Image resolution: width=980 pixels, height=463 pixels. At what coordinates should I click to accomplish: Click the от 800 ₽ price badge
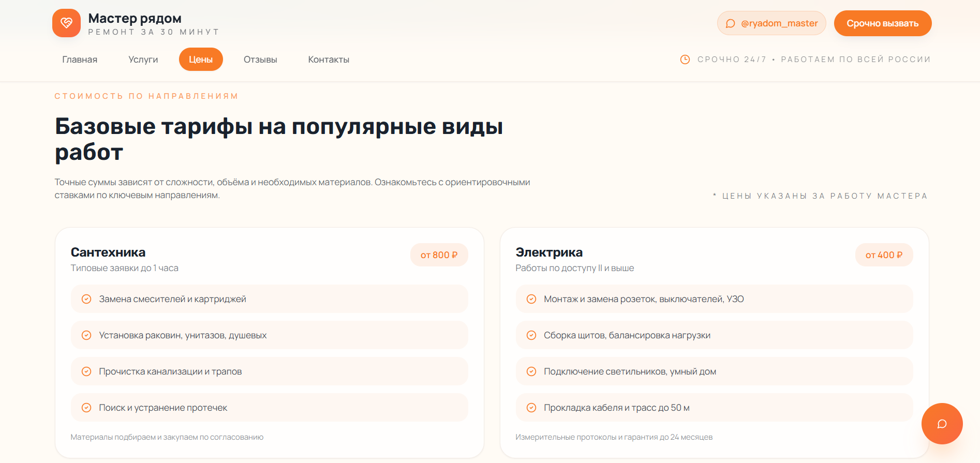439,255
